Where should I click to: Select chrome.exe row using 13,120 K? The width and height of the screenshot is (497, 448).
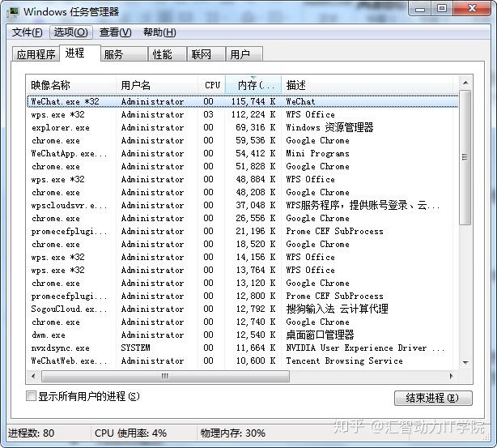pyautogui.click(x=243, y=283)
